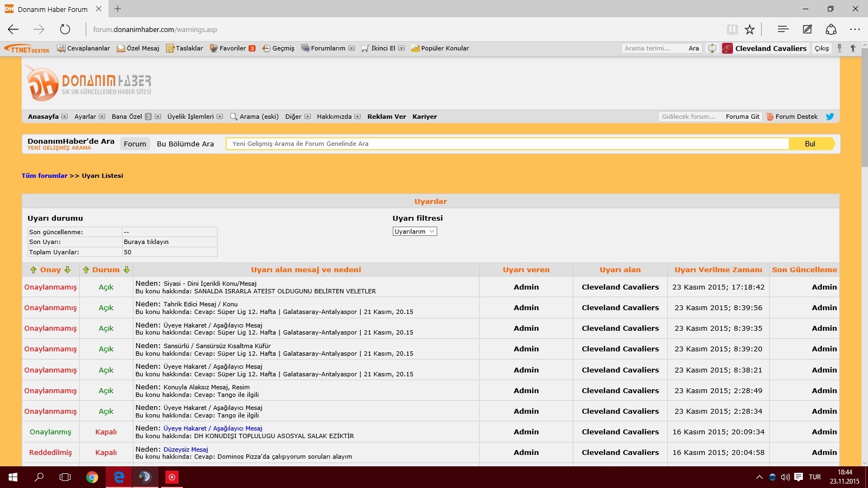Screen dimensions: 868x488
Task: Open Uyarılarım filter dropdown
Action: tap(415, 232)
